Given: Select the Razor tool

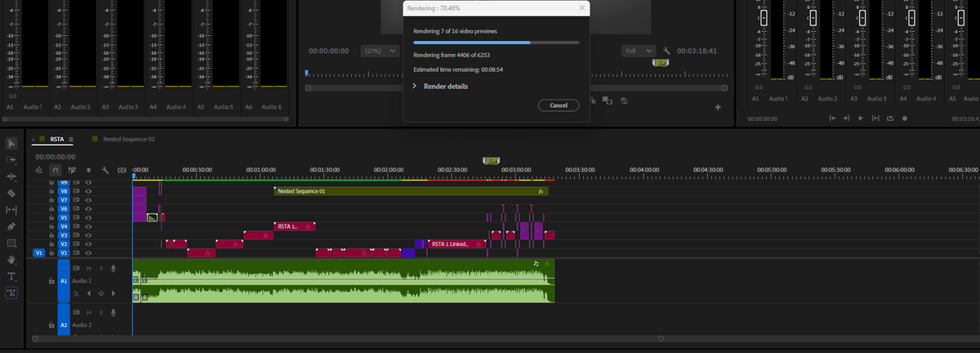Looking at the screenshot, I should pyautogui.click(x=11, y=194).
